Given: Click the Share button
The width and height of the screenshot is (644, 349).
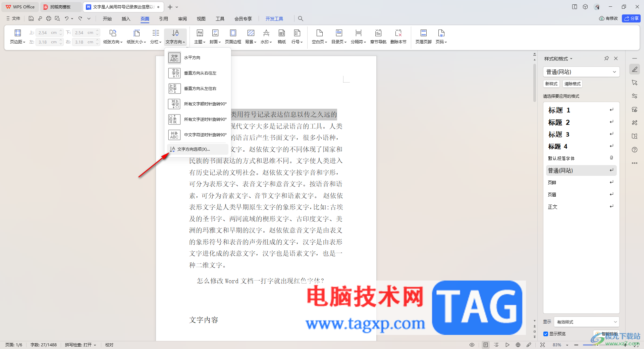Looking at the screenshot, I should (631, 18).
